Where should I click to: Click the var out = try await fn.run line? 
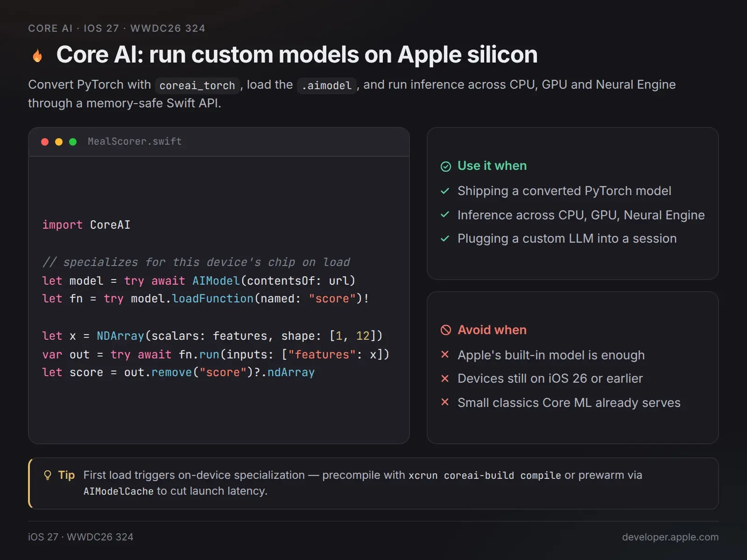tap(216, 355)
